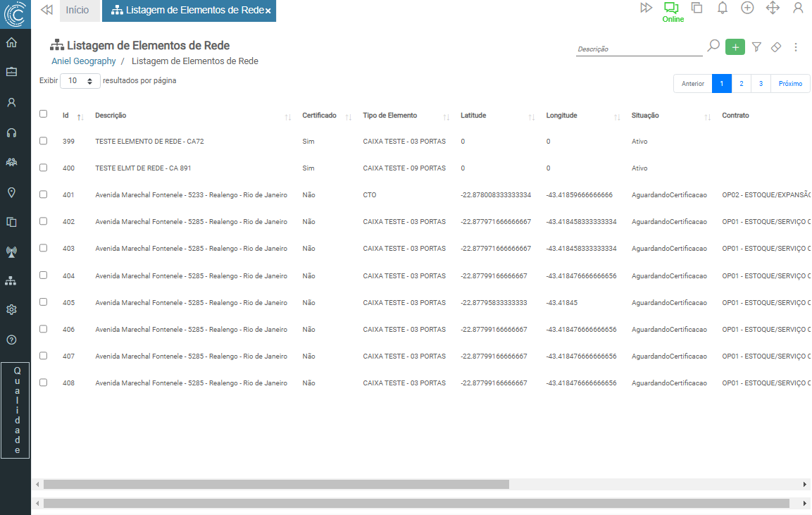Sort by the Descrição column arrows
This screenshot has height=515, width=812.
pyautogui.click(x=287, y=117)
